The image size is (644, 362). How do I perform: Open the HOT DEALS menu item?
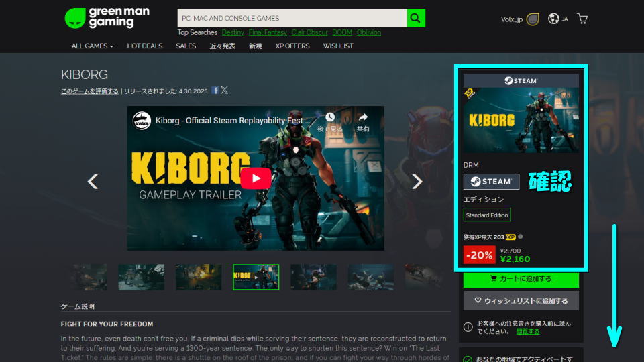[x=145, y=46]
